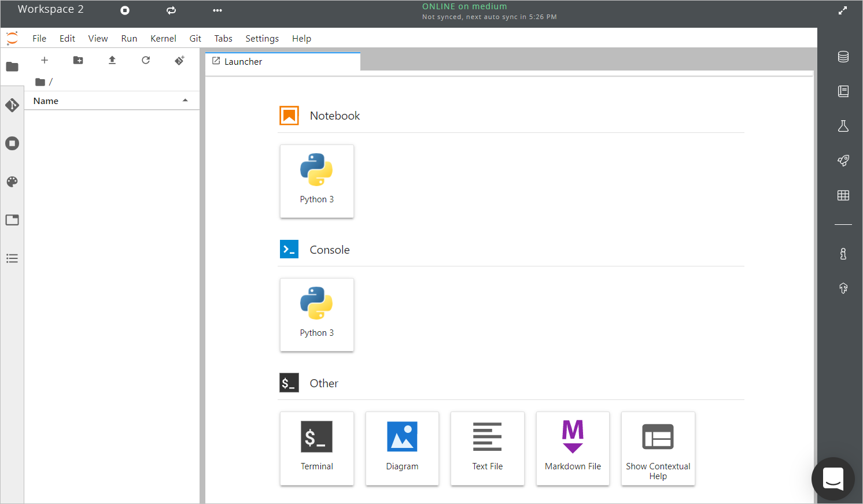This screenshot has width=863, height=504.
Task: Open the Help menu
Action: [x=301, y=38]
